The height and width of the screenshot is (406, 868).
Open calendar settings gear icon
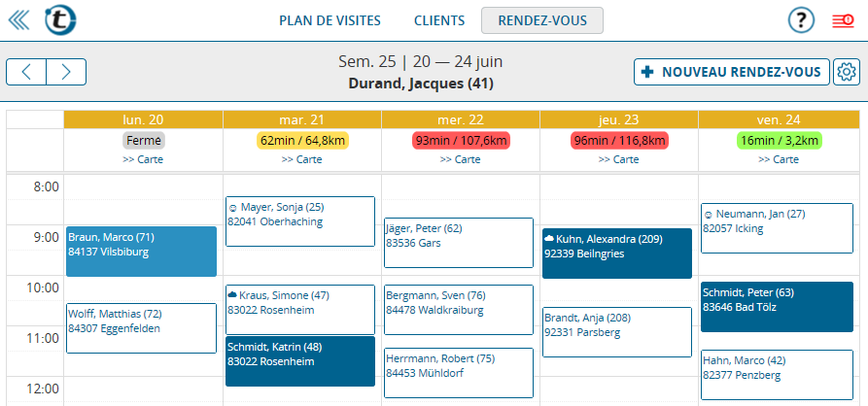[847, 72]
